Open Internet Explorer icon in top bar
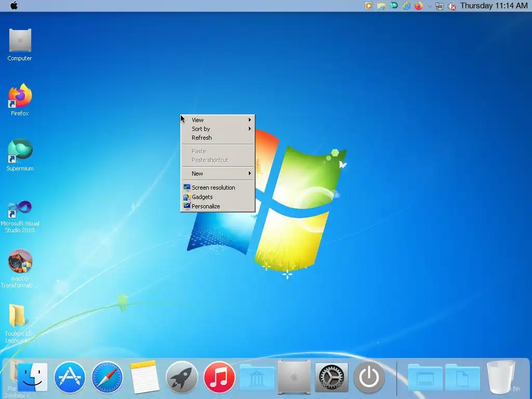 (406, 6)
